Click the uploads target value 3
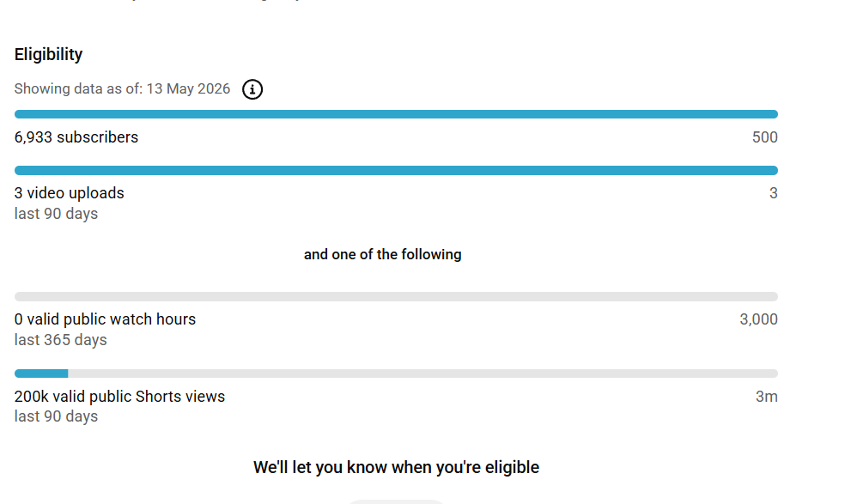 pos(774,193)
